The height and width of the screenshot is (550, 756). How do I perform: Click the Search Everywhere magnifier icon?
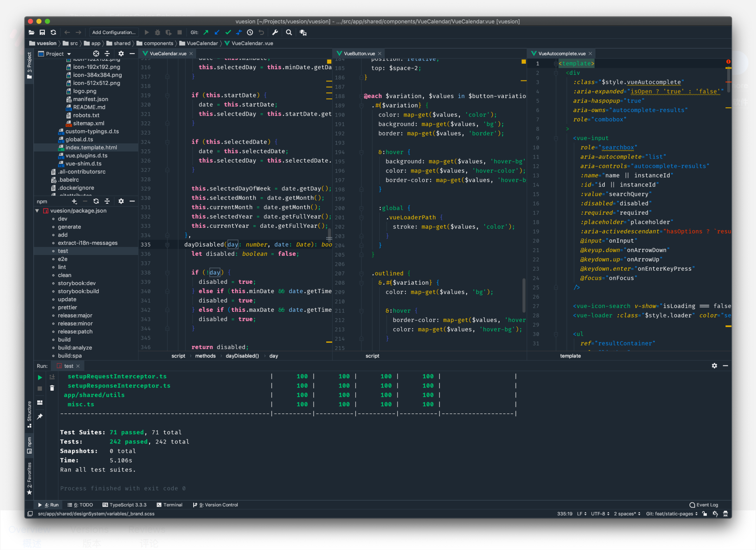click(x=289, y=32)
